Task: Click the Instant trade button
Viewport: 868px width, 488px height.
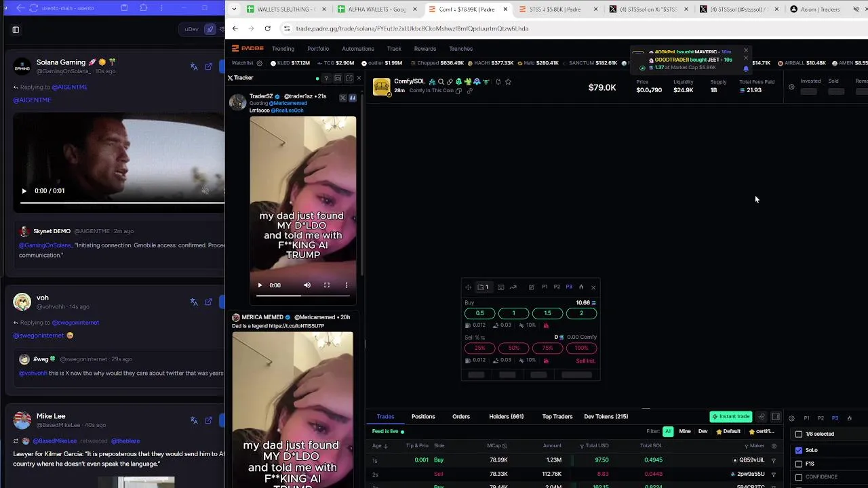Action: click(x=730, y=416)
